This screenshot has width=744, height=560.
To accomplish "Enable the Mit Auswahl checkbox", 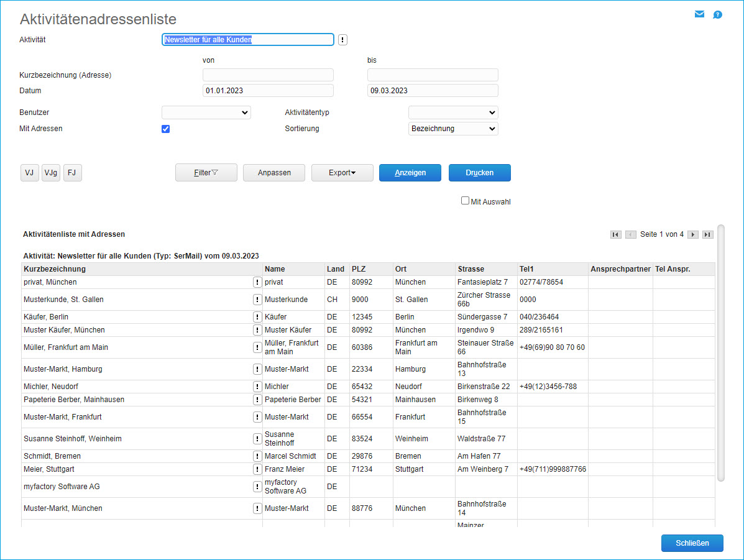I will (465, 201).
